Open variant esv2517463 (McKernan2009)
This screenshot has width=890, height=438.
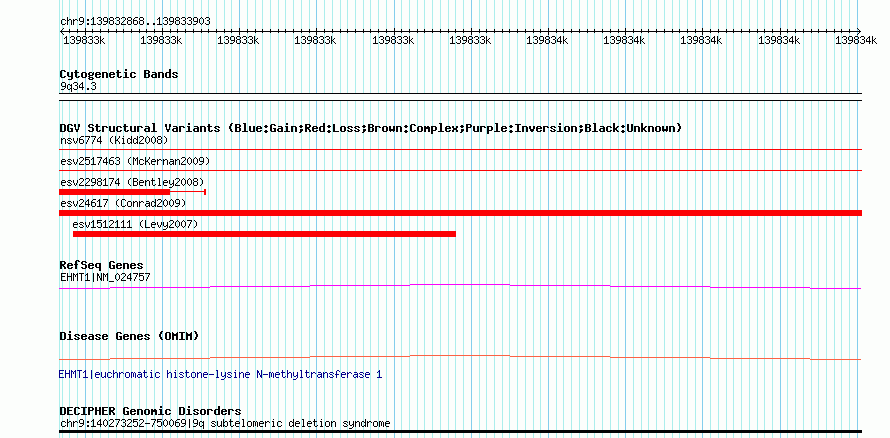coord(135,161)
